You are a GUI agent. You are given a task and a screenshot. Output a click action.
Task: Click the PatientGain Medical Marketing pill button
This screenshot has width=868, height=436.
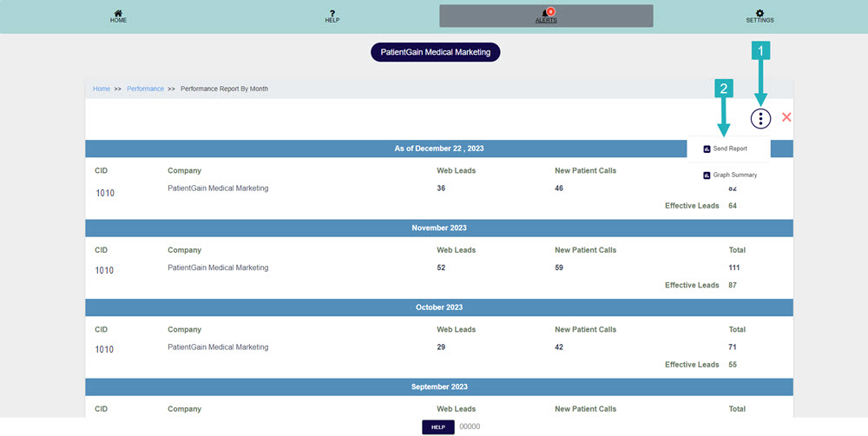coord(435,52)
